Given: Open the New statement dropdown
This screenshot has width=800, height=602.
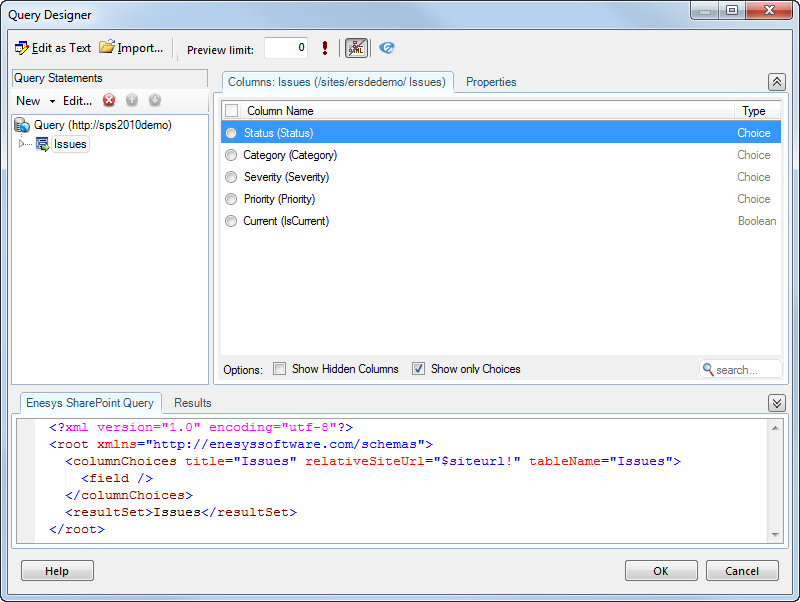Looking at the screenshot, I should click(x=34, y=101).
